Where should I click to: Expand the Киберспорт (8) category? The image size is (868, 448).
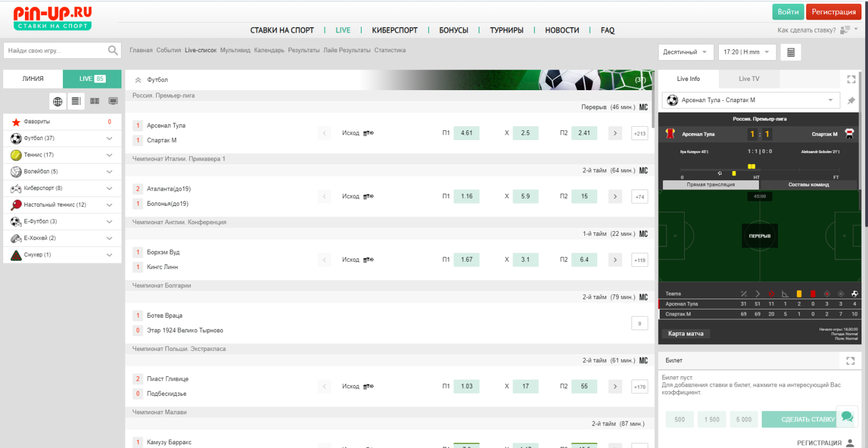pyautogui.click(x=62, y=188)
